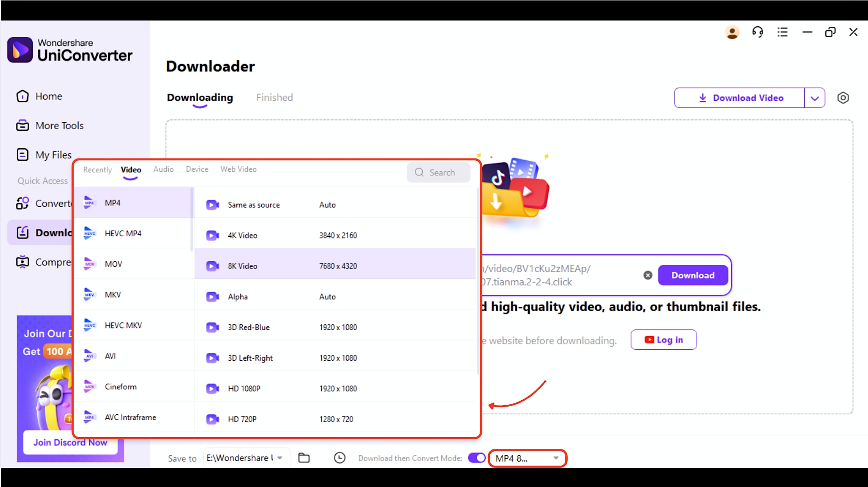The height and width of the screenshot is (487, 868).
Task: Click the format list scrollbar
Action: point(192,219)
